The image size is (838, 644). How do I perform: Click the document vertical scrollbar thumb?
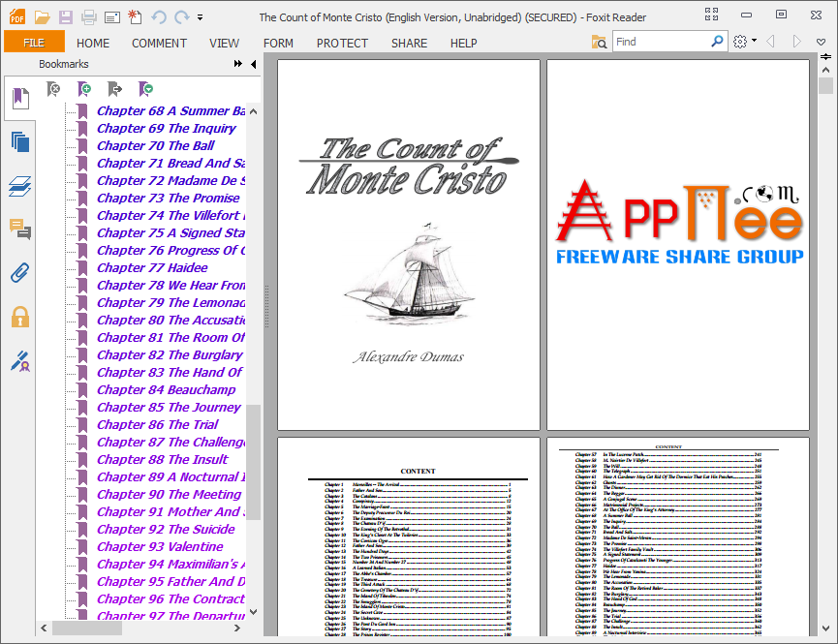coord(825,85)
